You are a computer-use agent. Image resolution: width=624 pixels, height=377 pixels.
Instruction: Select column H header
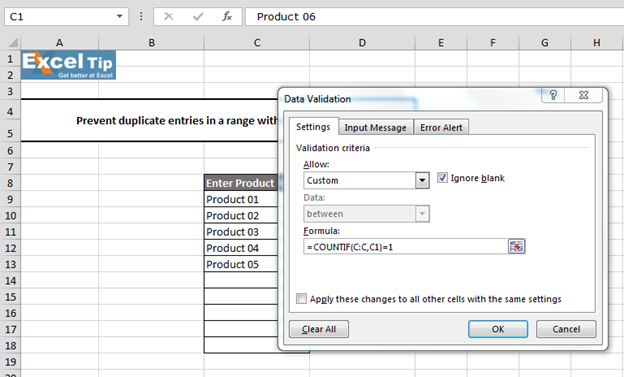click(597, 43)
